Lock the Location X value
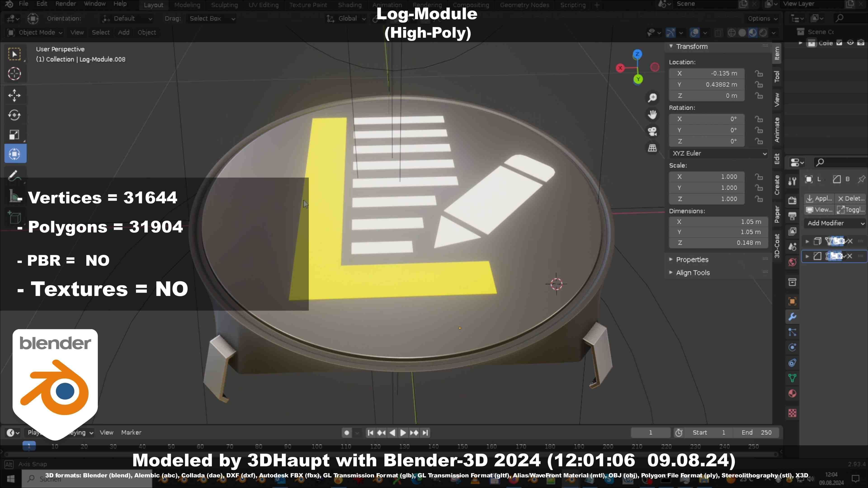The width and height of the screenshot is (868, 488). [x=759, y=73]
